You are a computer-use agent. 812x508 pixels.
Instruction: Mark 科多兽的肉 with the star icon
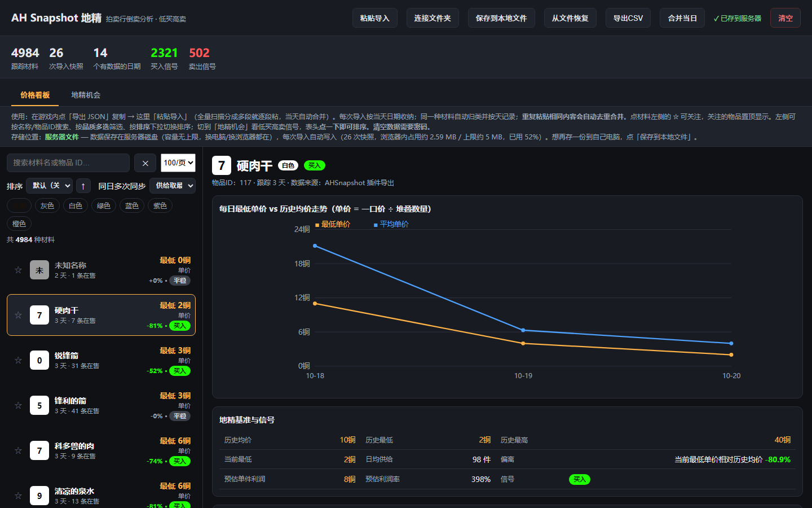click(18, 450)
